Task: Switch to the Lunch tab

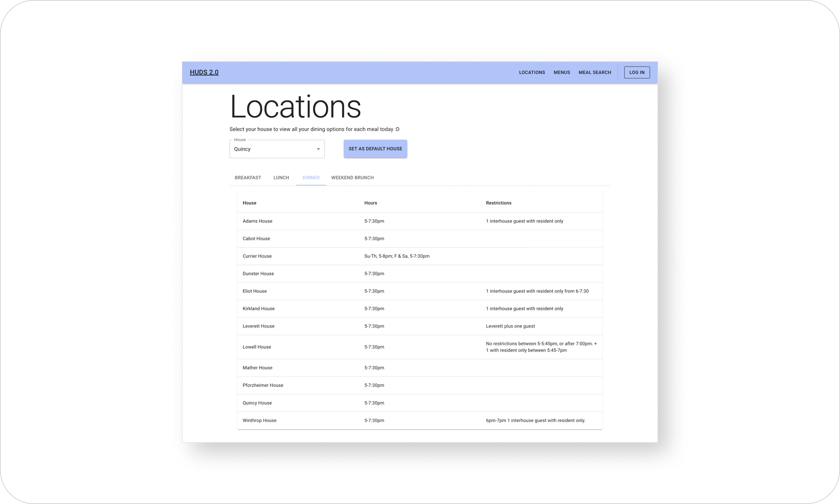Action: point(281,178)
